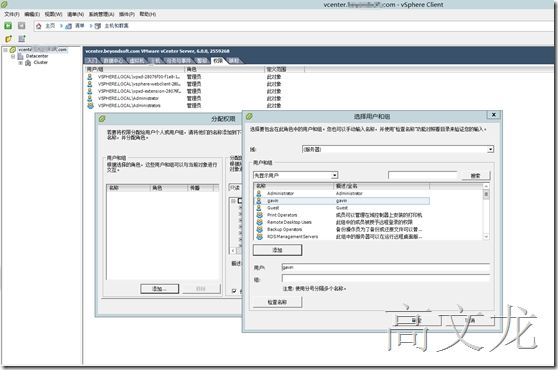Image resolution: width=558 pixels, height=370 pixels.
Task: Collapse the vcenter root tree node
Action: pyautogui.click(x=5, y=50)
